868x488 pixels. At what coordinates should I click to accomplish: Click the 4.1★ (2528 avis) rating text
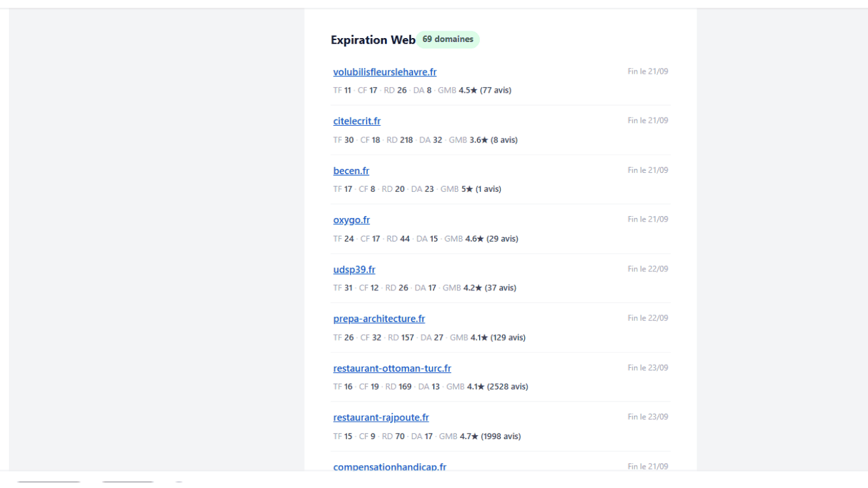(x=498, y=386)
